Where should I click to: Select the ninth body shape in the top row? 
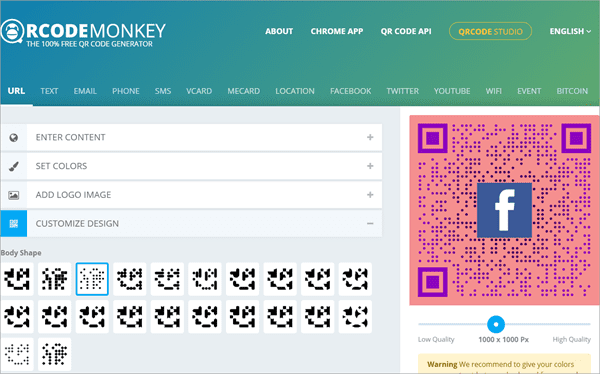pyautogui.click(x=318, y=279)
